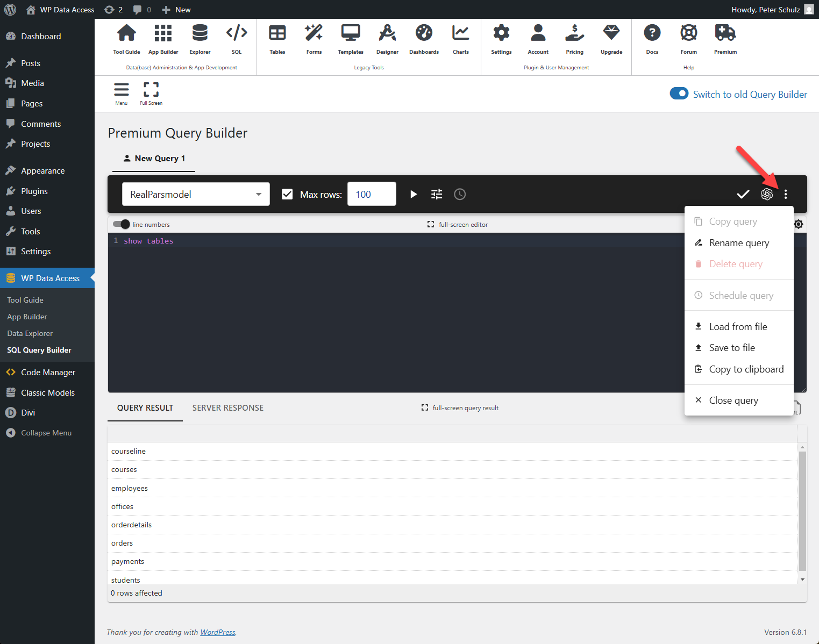
Task: Select the orderdetails result row
Action: coord(452,525)
